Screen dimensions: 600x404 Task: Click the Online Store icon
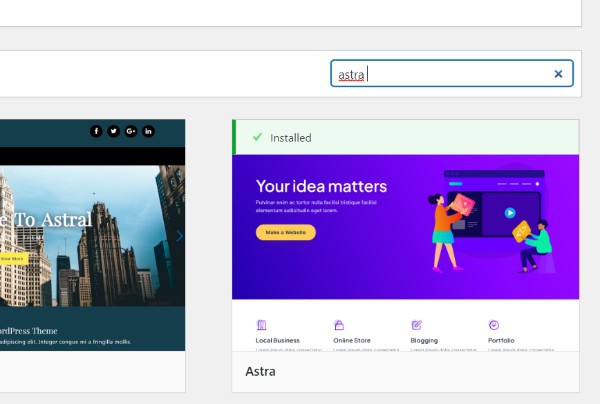point(339,325)
